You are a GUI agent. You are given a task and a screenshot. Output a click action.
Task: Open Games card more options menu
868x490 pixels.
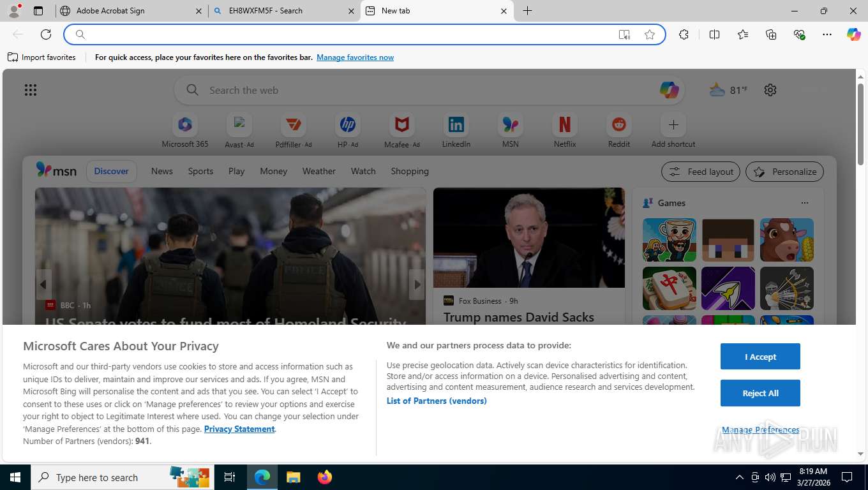point(804,203)
